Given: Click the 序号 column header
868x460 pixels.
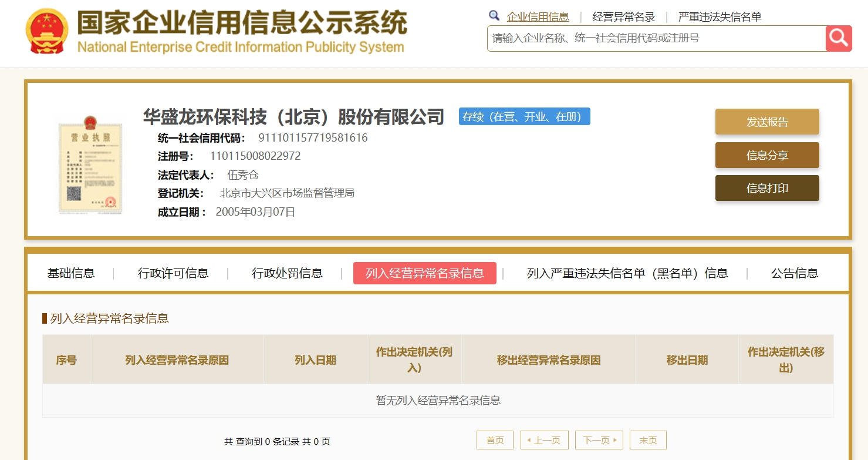Looking at the screenshot, I should (x=66, y=360).
